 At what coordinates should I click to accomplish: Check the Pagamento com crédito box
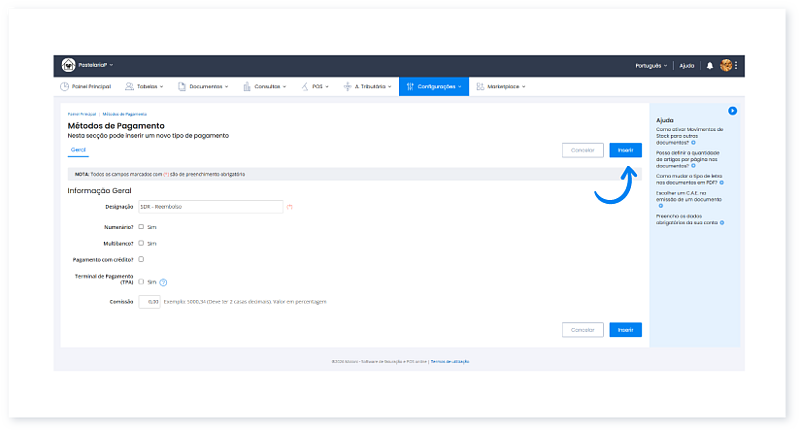(x=141, y=259)
